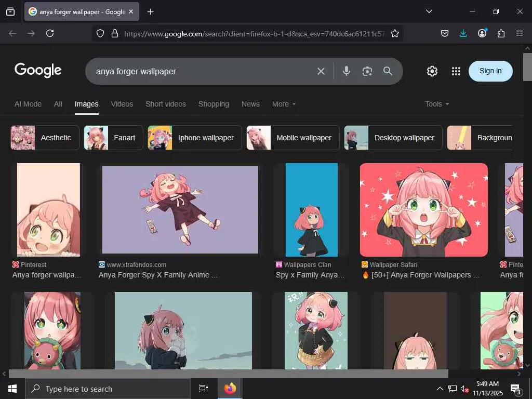This screenshot has height=399, width=532.
Task: Select the Iphone wallpaper chip
Action: (x=195, y=138)
